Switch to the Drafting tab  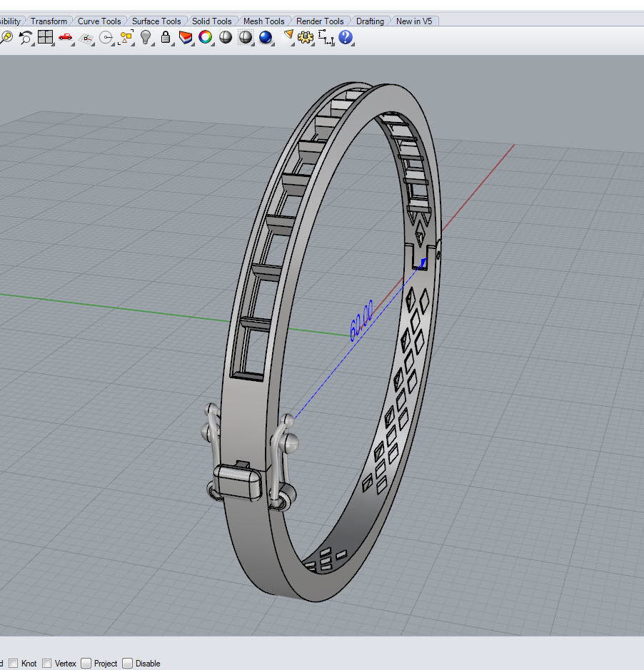pos(370,21)
